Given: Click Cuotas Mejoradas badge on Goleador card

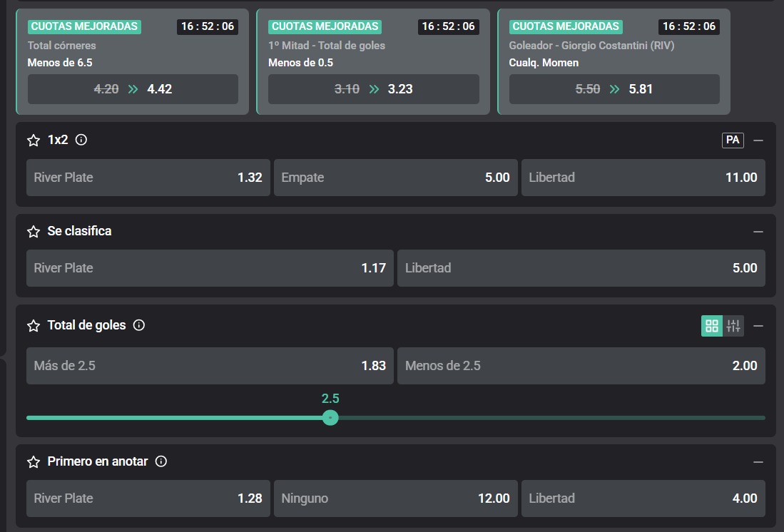Looking at the screenshot, I should point(566,26).
